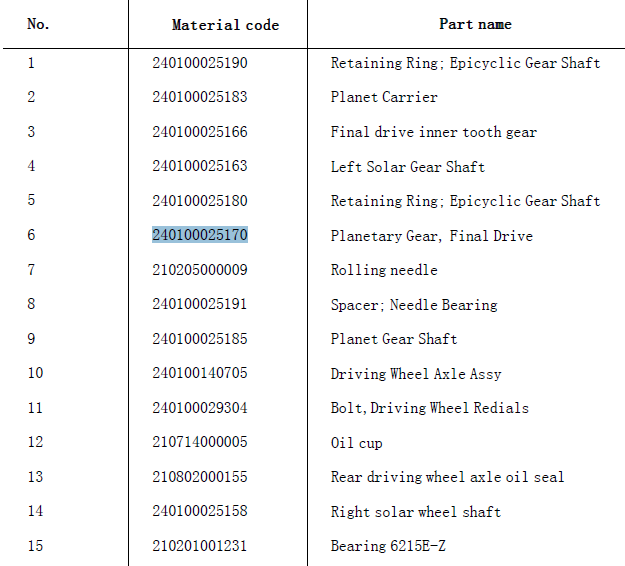625x566 pixels.
Task: Click Spacer; Needle Bearing entry
Action: tap(414, 305)
